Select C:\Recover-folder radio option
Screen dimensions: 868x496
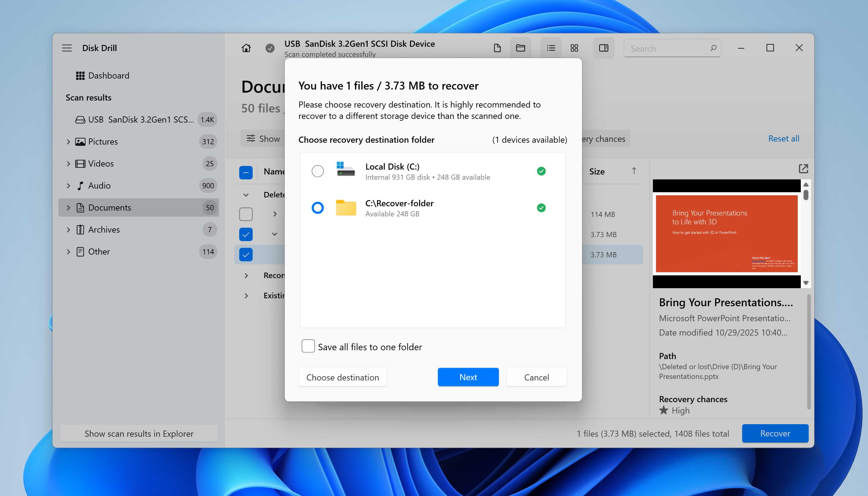coord(317,208)
